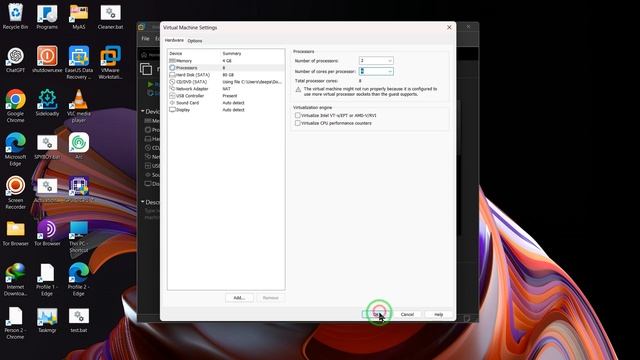Select the Hard Disk (SATA) device row

coord(226,75)
